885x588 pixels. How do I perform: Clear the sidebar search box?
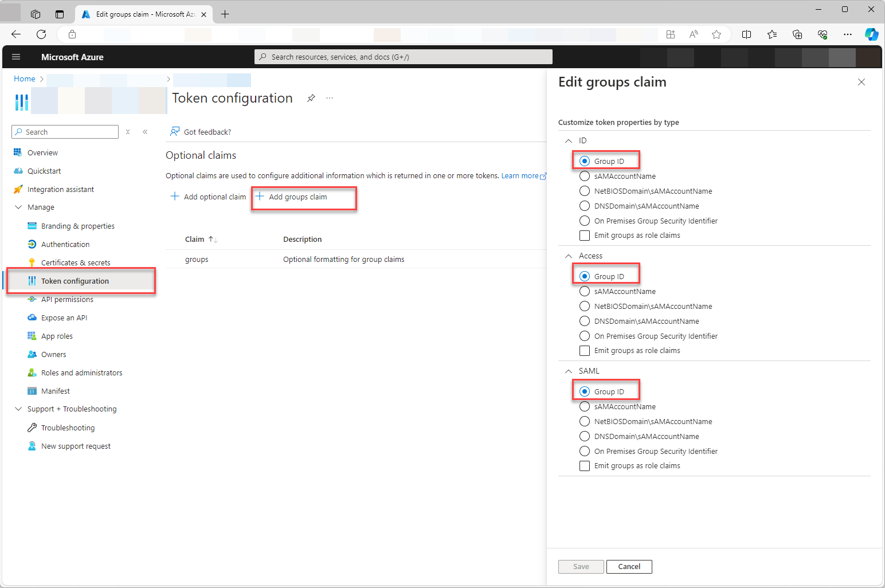128,132
